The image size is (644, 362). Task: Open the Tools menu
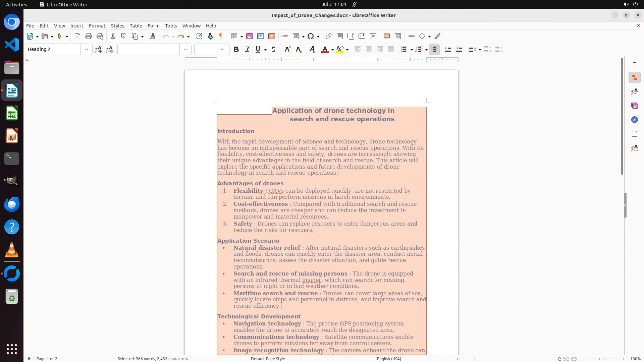pos(171,26)
